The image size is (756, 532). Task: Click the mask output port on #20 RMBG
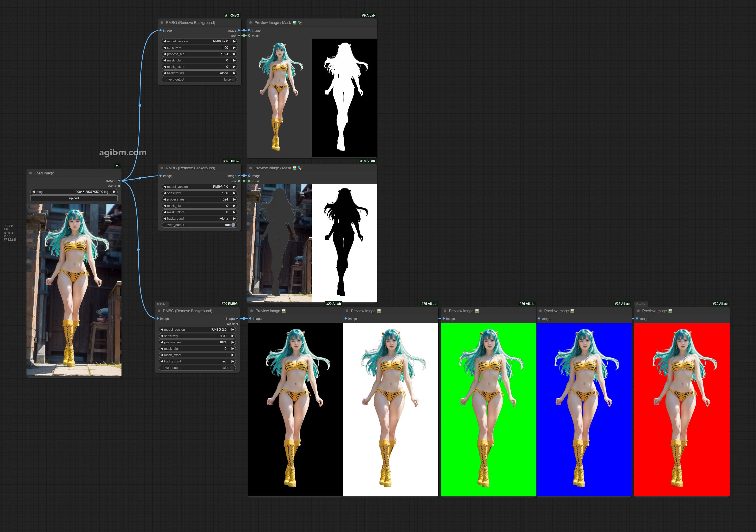pyautogui.click(x=237, y=324)
